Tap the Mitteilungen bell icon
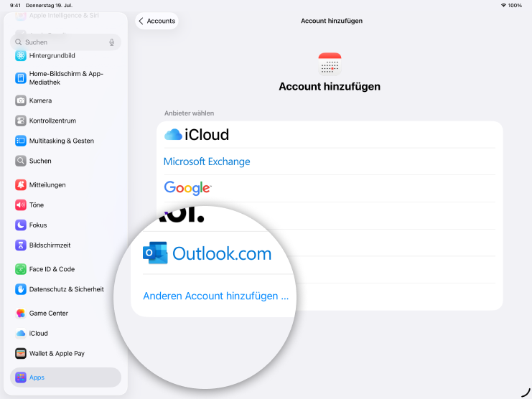Image resolution: width=532 pixels, height=399 pixels. tap(21, 184)
